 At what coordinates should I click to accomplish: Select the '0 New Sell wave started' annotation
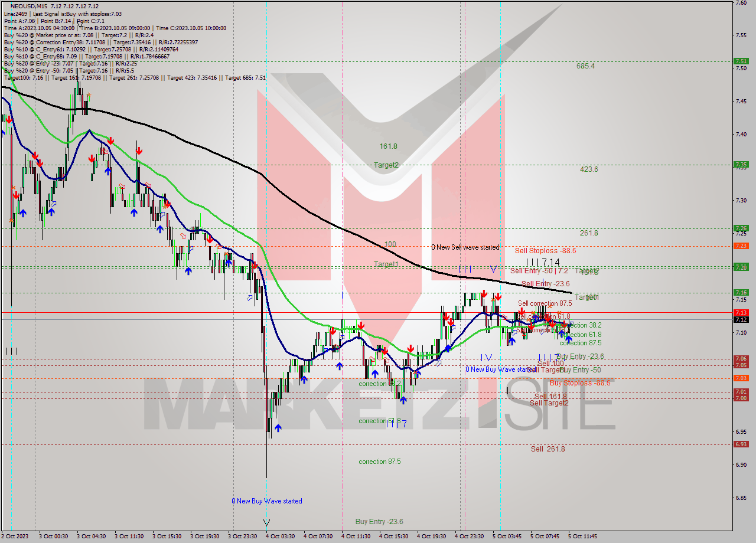pos(465,247)
